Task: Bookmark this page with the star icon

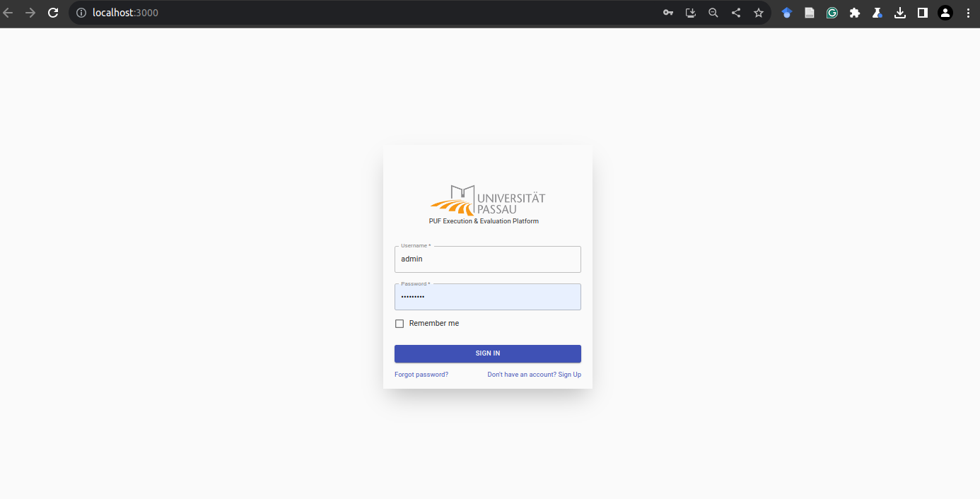Action: pos(759,13)
